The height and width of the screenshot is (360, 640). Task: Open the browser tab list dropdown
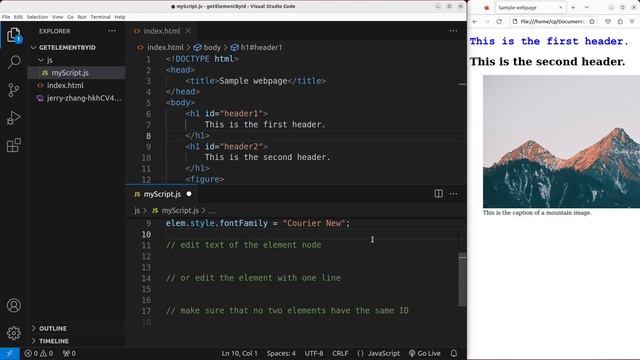pyautogui.click(x=587, y=7)
